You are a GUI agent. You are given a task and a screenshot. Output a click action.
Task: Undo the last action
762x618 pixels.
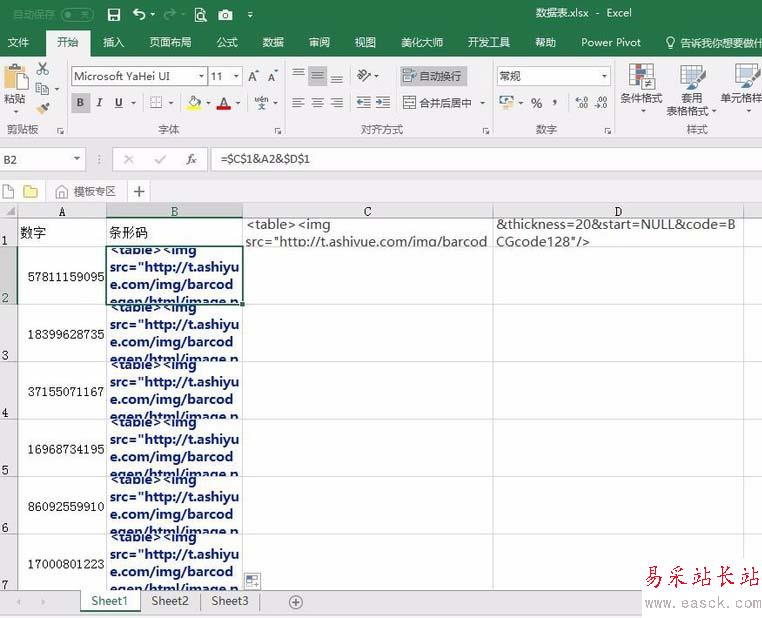[x=139, y=15]
